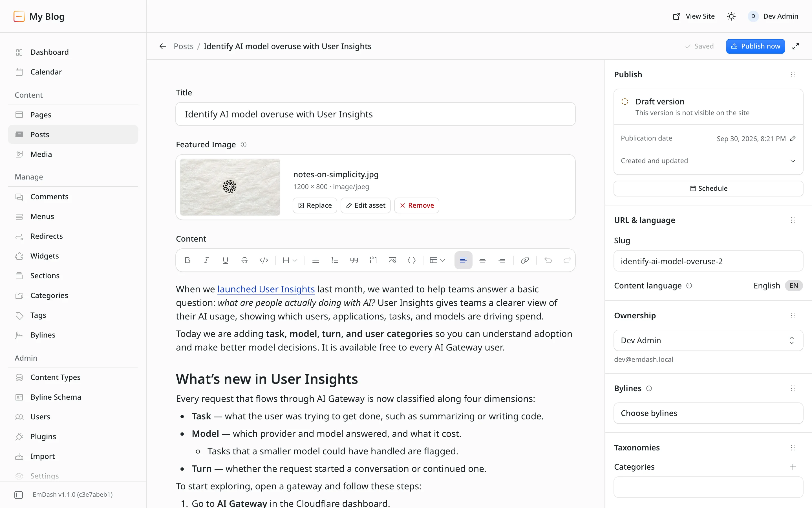This screenshot has height=508, width=812.
Task: Click the Posts breadcrumb link
Action: click(184, 46)
